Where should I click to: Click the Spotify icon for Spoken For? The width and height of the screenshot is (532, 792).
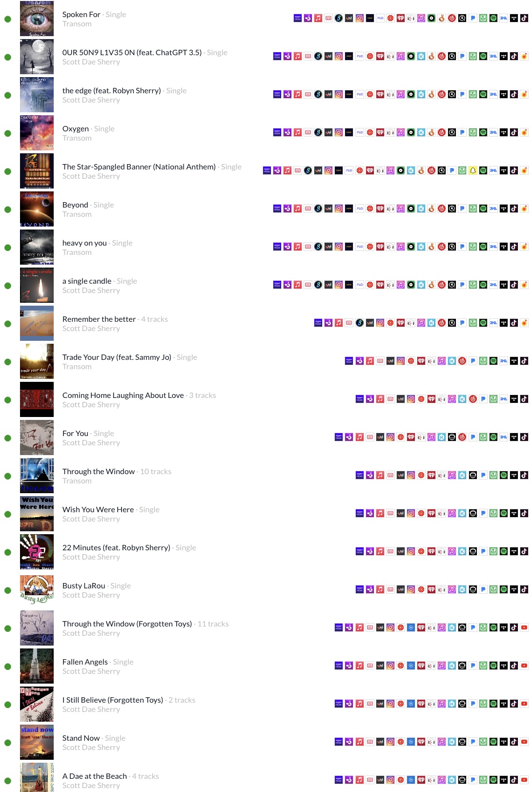(493, 18)
